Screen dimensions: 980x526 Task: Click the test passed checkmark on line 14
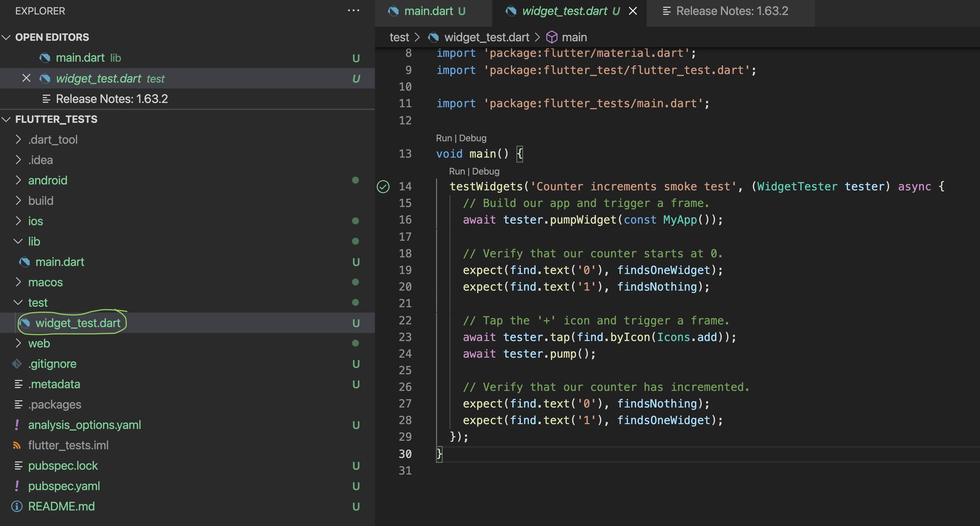383,186
